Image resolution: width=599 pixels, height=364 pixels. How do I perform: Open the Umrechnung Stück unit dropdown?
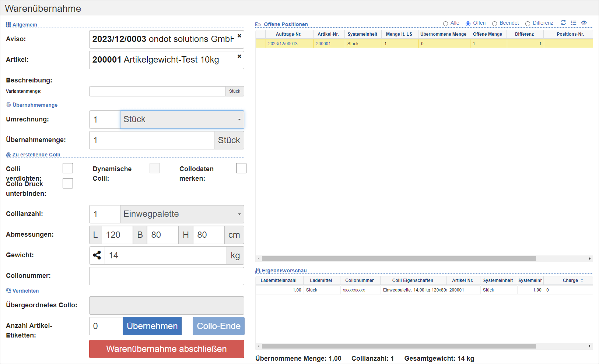click(x=182, y=120)
